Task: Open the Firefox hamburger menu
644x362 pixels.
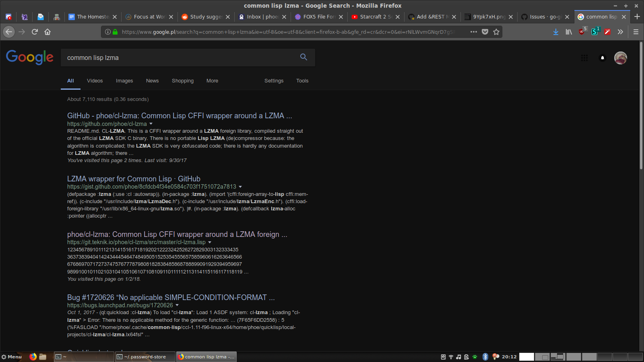Action: point(636,32)
